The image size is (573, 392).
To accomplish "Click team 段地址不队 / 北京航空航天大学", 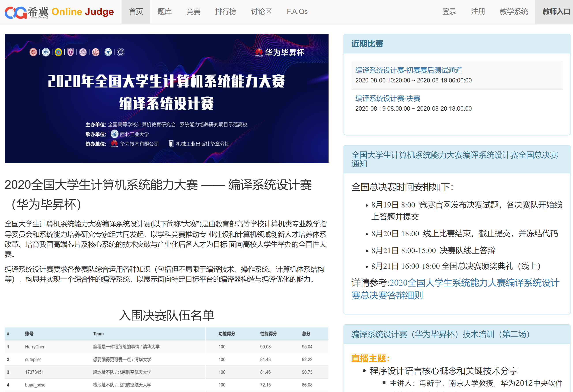I will [122, 372].
